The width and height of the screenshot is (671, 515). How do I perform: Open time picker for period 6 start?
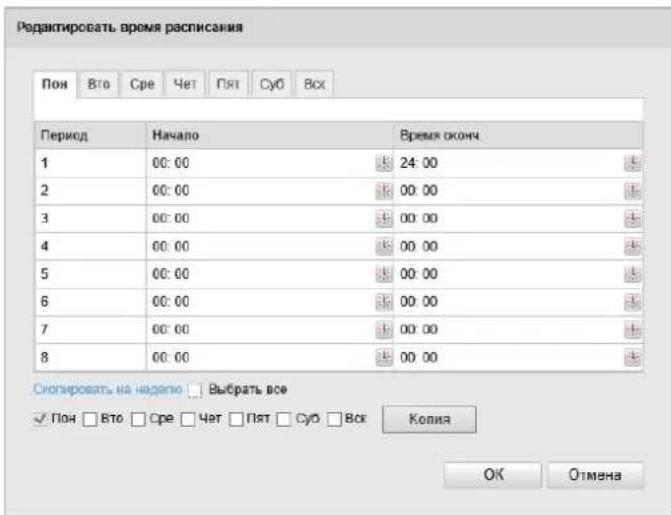pos(384,302)
